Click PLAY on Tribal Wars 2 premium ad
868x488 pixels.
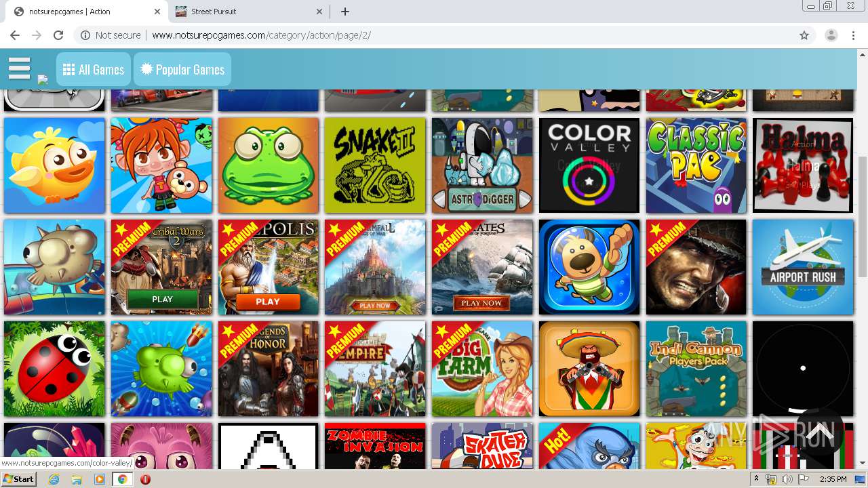(x=162, y=299)
